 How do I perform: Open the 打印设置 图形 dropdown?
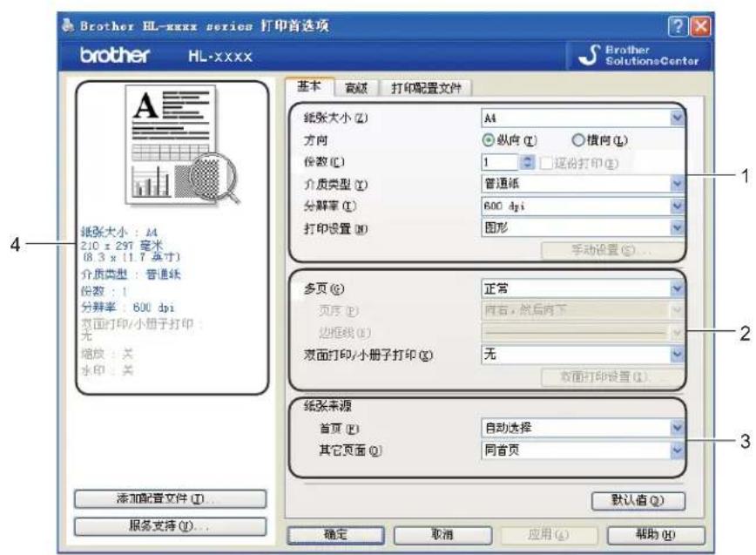click(x=583, y=227)
